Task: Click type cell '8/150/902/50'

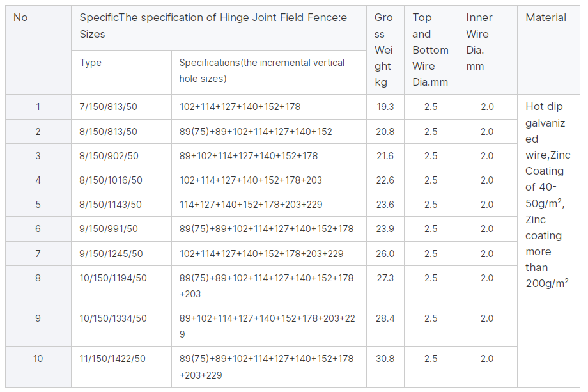Action: (x=121, y=156)
